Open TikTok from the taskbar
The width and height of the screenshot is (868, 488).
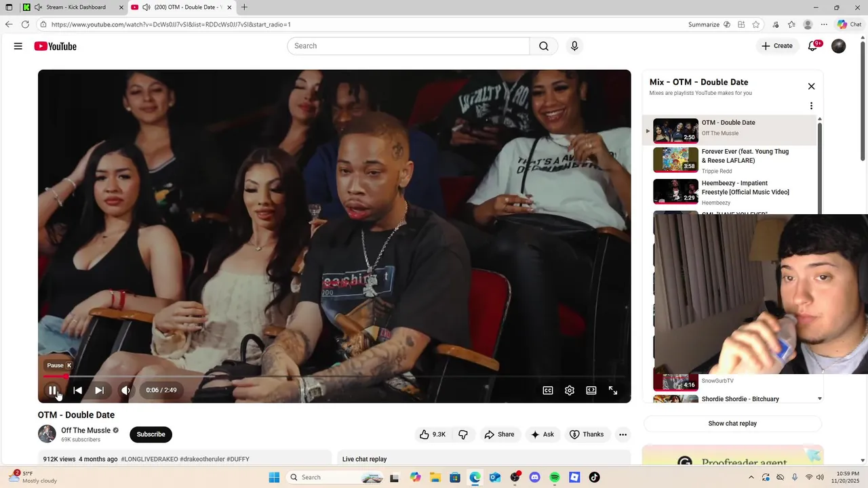(x=594, y=477)
